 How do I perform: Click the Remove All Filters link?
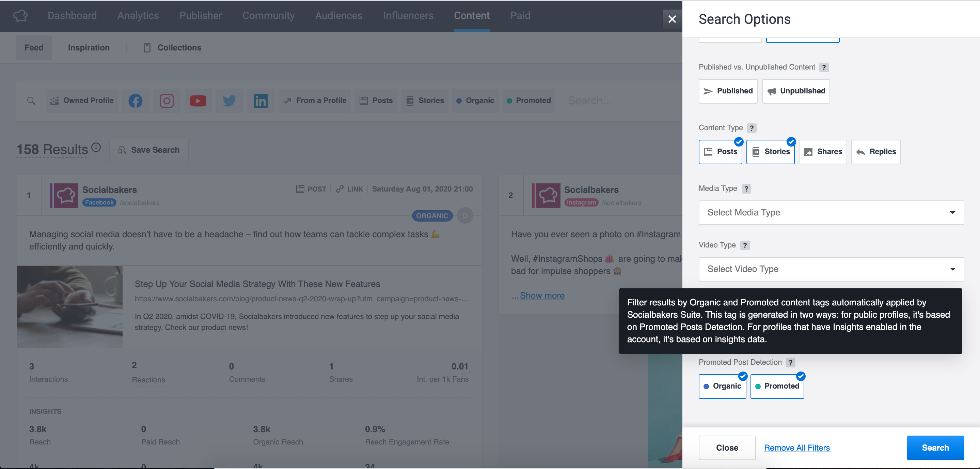click(796, 448)
